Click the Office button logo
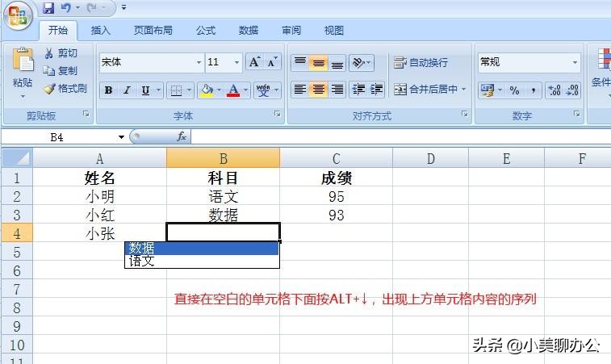 point(17,15)
